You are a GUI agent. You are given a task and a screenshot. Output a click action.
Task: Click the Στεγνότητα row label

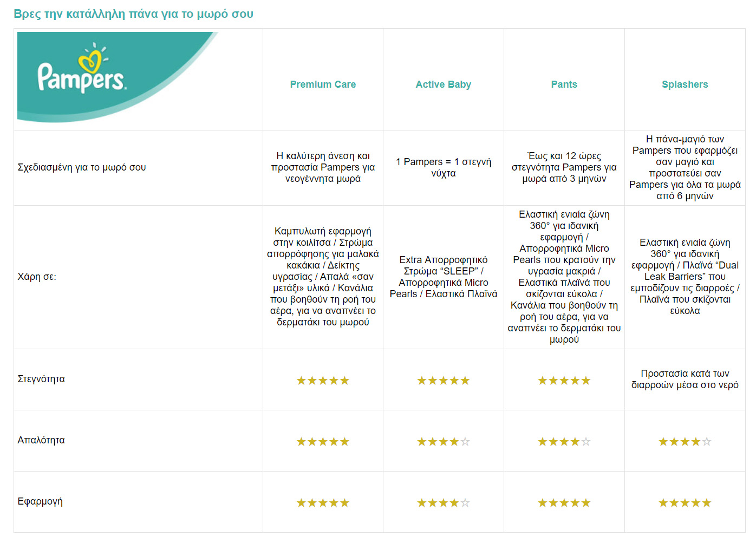[41, 379]
